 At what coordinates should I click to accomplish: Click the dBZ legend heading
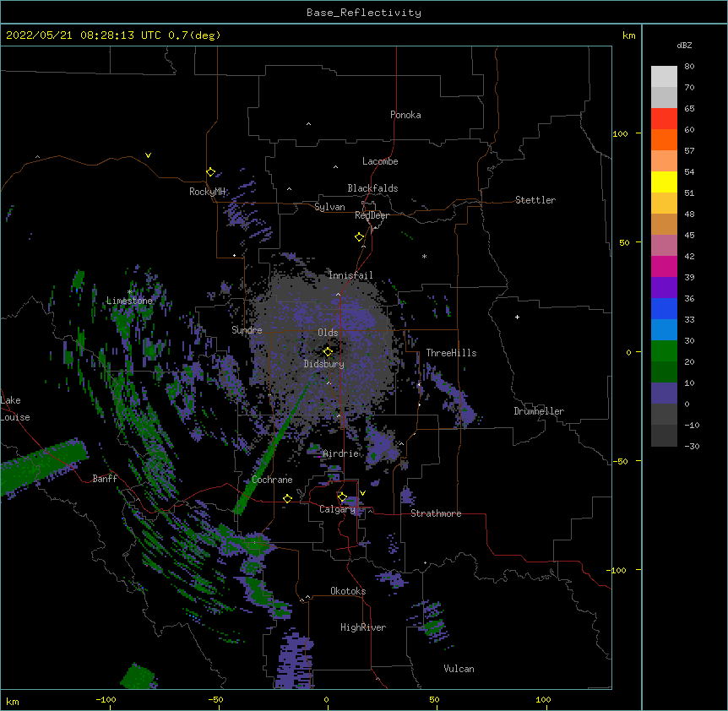(684, 45)
